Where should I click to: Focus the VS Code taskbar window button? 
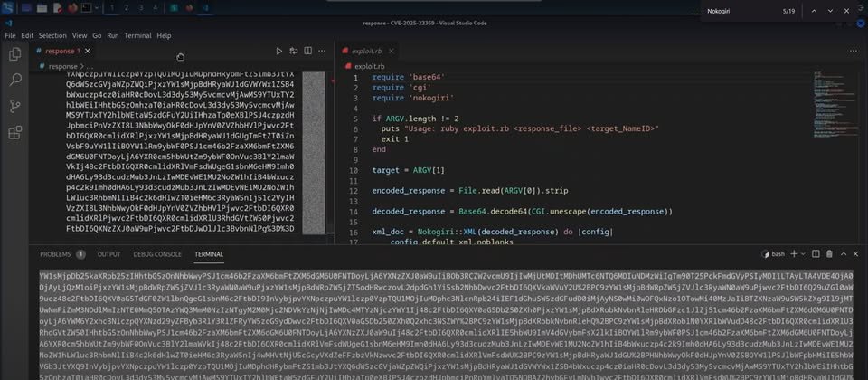pyautogui.click(x=205, y=8)
